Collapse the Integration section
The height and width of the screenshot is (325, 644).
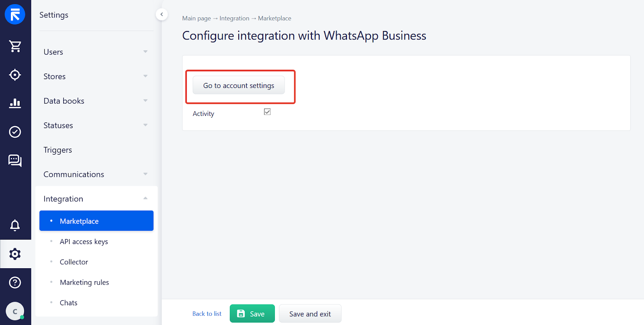[96, 199]
